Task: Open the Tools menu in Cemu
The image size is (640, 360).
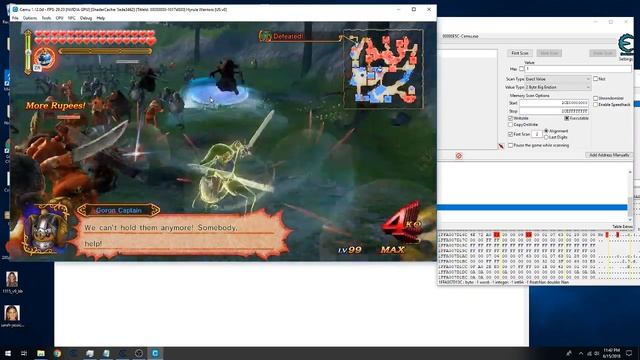Action: 46,18
